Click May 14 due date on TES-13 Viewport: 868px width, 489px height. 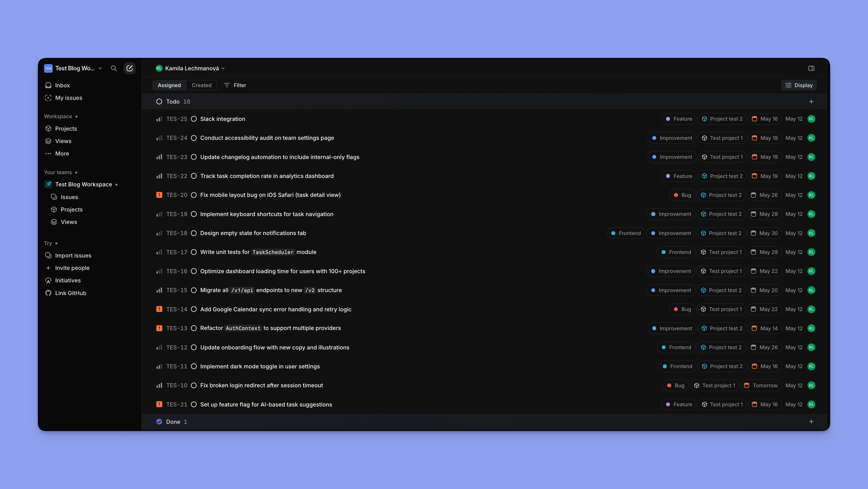[x=765, y=328]
